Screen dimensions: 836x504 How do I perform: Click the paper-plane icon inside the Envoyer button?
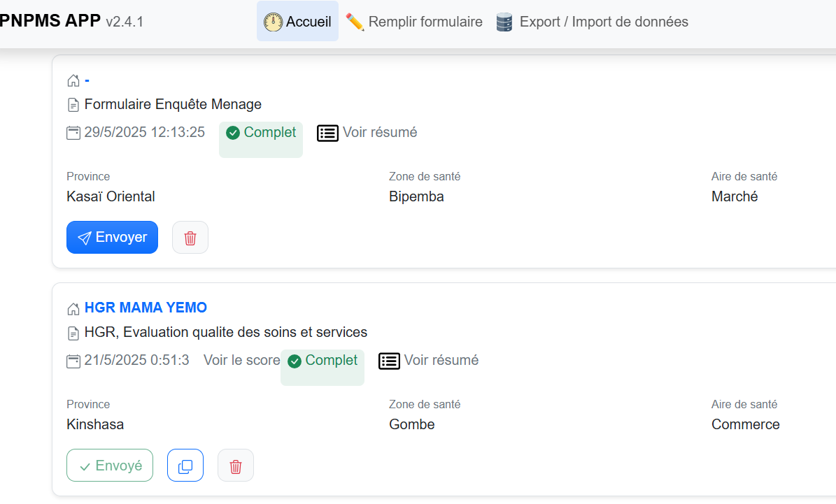click(x=84, y=238)
